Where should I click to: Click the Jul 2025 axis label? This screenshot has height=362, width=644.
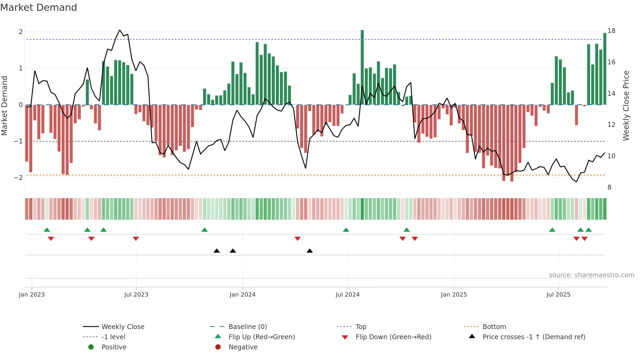(x=558, y=294)
